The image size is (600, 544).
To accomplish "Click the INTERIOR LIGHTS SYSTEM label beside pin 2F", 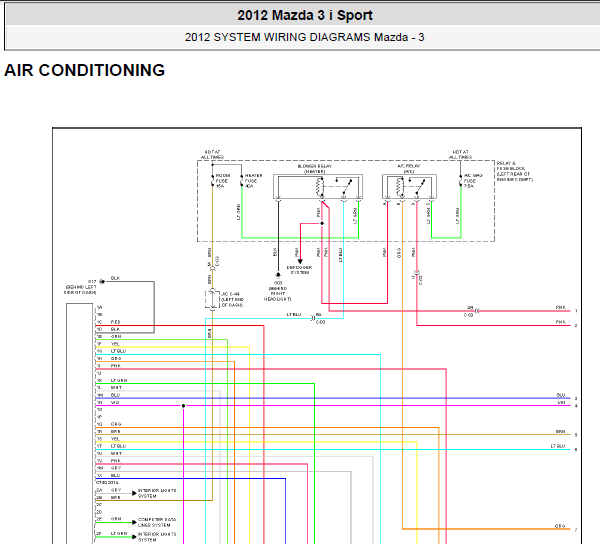I will (157, 537).
